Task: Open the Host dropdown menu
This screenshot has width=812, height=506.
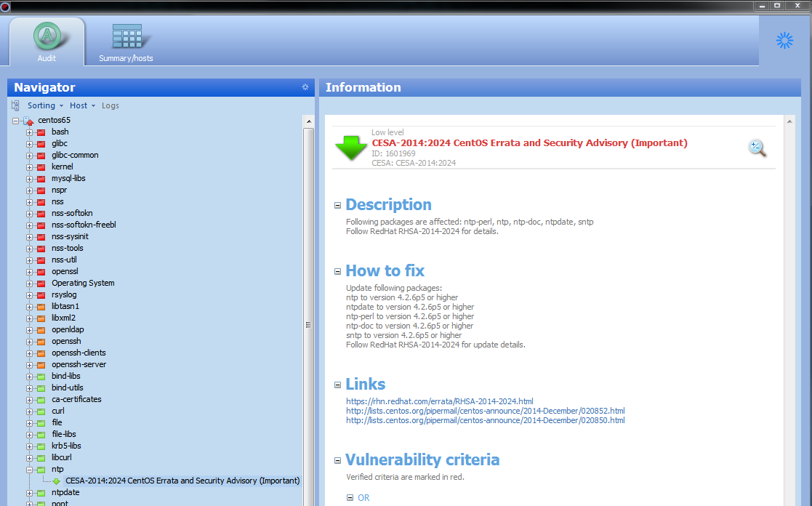Action: [82, 105]
